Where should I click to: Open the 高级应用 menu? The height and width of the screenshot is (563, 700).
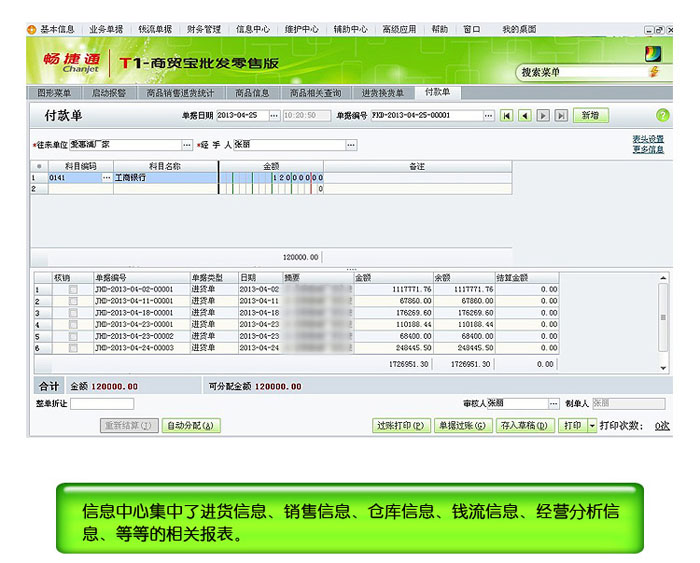[x=399, y=29]
